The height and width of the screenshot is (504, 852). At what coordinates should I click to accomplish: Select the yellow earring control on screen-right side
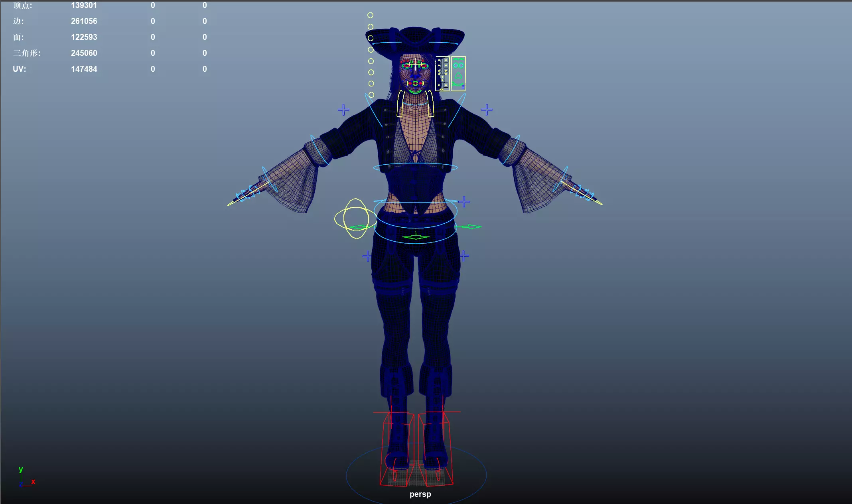click(430, 104)
